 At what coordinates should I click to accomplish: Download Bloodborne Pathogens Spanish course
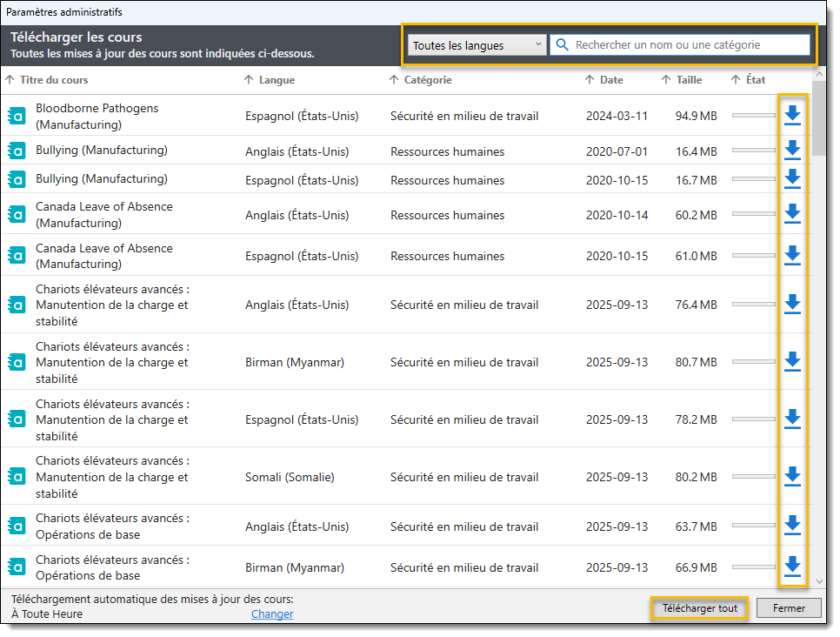coord(792,115)
